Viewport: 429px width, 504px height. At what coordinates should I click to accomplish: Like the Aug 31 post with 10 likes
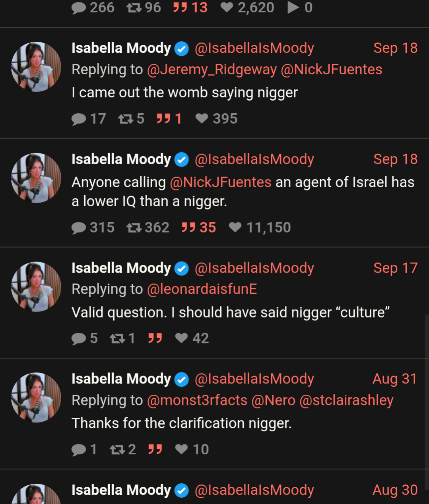[181, 449]
